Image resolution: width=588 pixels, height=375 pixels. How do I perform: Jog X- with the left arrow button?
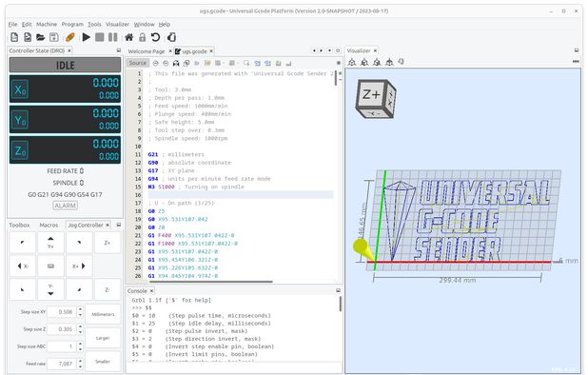pos(23,266)
